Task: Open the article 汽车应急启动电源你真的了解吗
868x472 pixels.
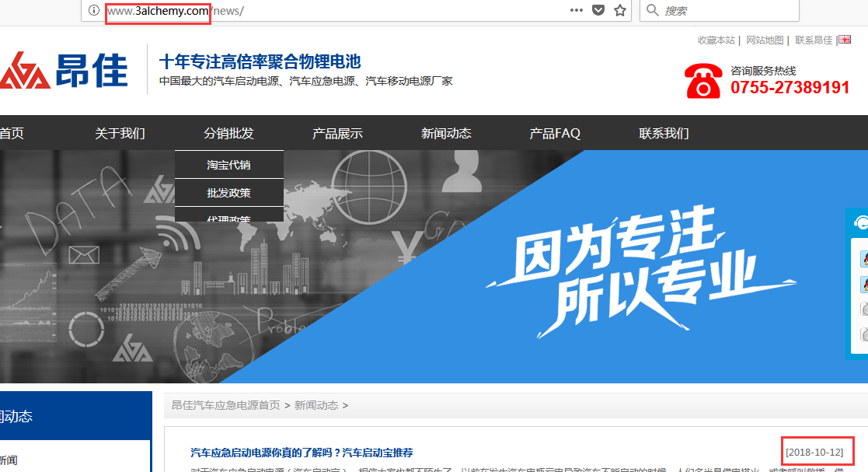Action: pos(302,453)
